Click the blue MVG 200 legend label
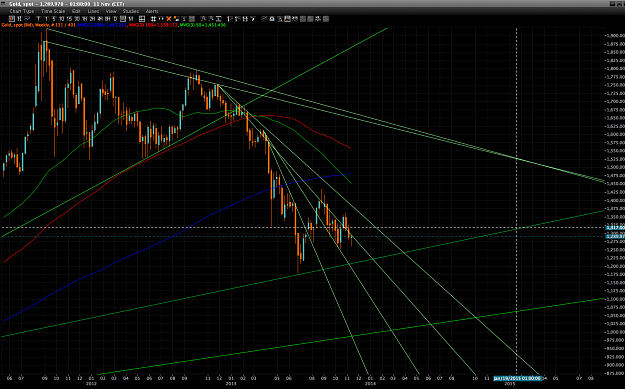The height and width of the screenshot is (389, 625). coord(102,25)
